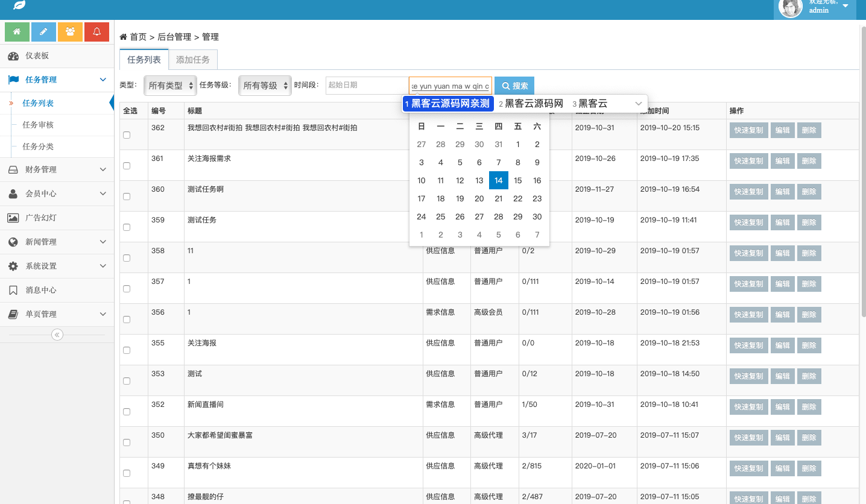Screen dimensions: 866x504
Task: Click the 广告幻灯 picture icon
Action: coord(13,218)
